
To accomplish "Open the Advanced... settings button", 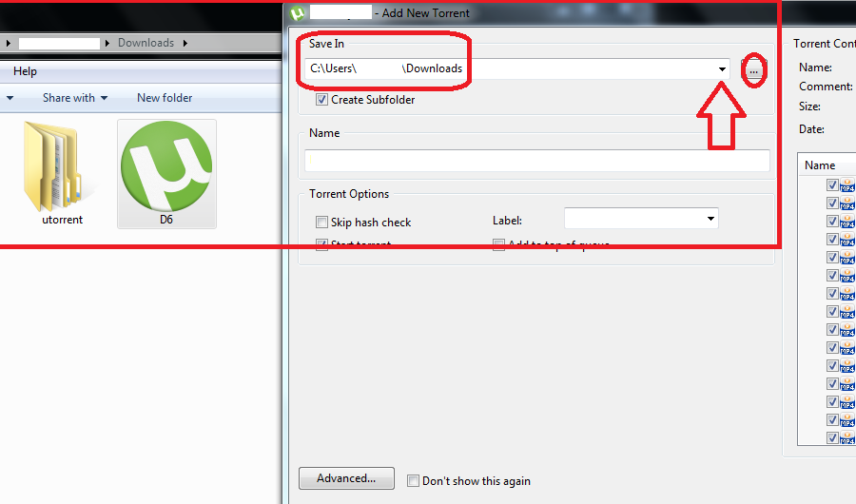I will point(346,478).
